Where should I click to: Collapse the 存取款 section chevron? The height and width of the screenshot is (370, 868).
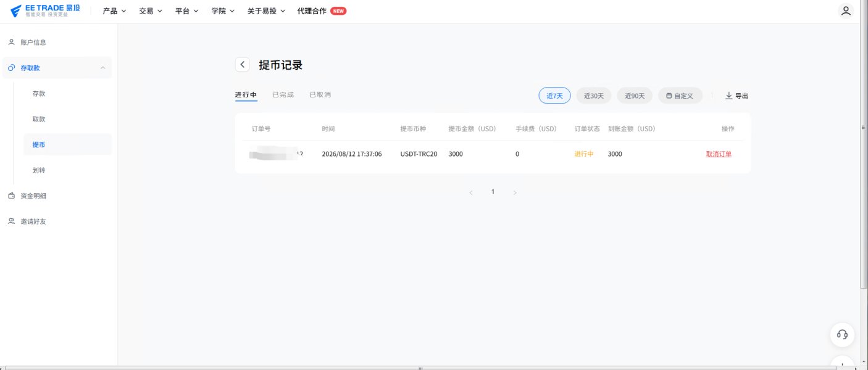102,68
